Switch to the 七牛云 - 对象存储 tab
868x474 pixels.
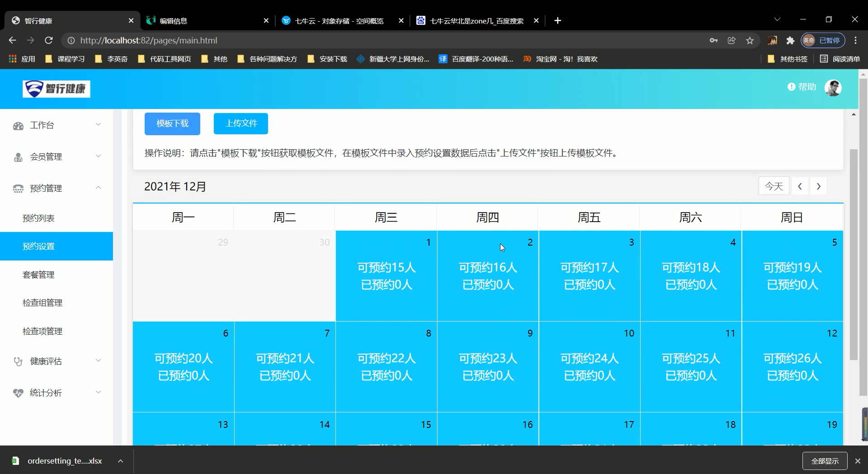(x=343, y=20)
